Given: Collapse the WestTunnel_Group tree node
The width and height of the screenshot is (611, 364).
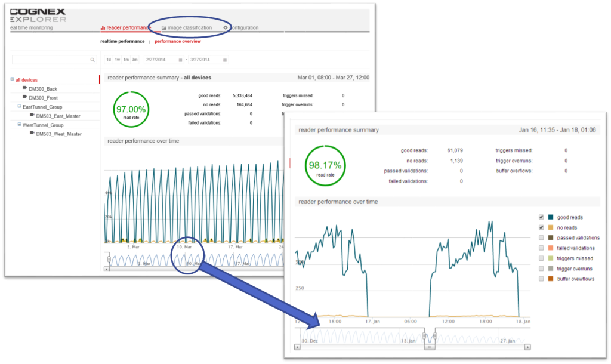Looking at the screenshot, I should (x=20, y=125).
